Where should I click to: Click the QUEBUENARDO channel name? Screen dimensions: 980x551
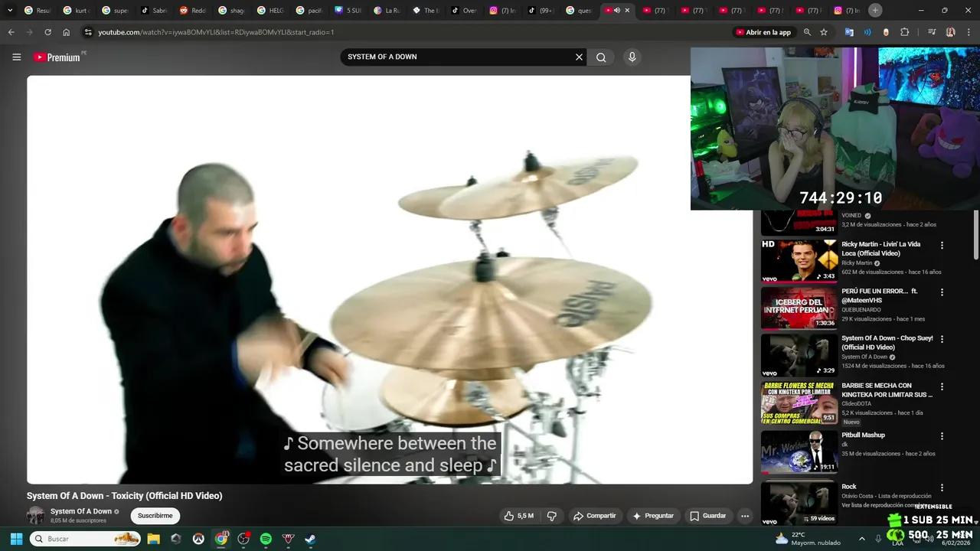pos(862,310)
